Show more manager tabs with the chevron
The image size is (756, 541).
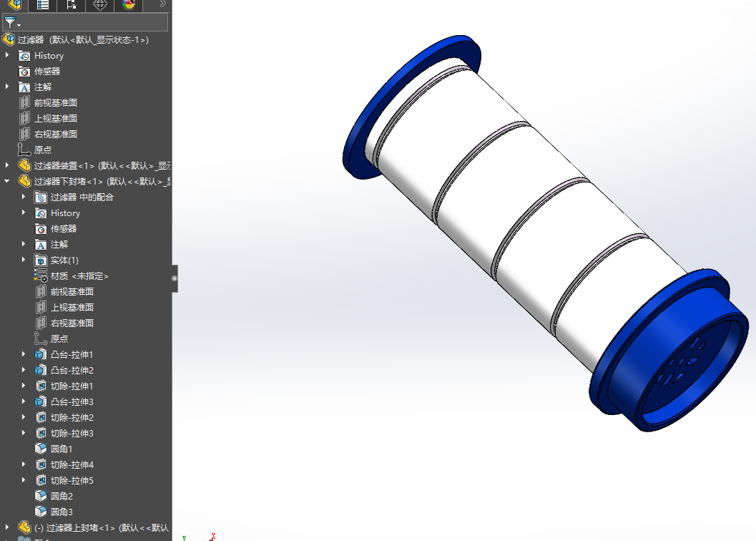[x=163, y=4]
